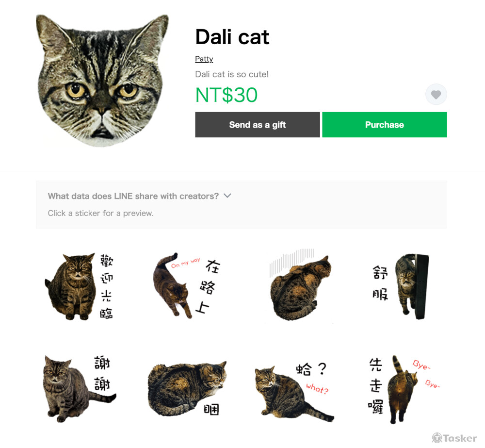Click the "Dali cat is so cute!" description
The width and height of the screenshot is (485, 448).
click(x=232, y=74)
